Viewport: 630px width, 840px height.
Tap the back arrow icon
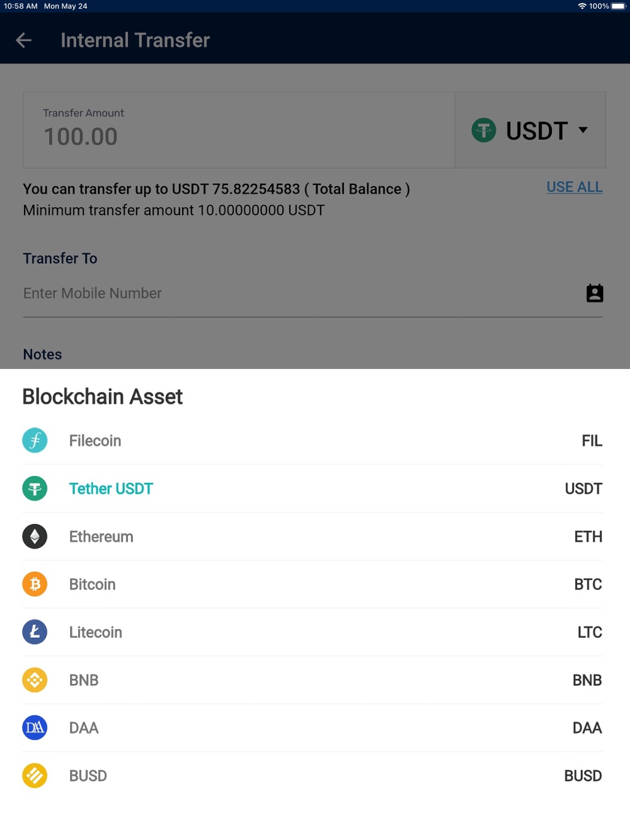tap(24, 40)
